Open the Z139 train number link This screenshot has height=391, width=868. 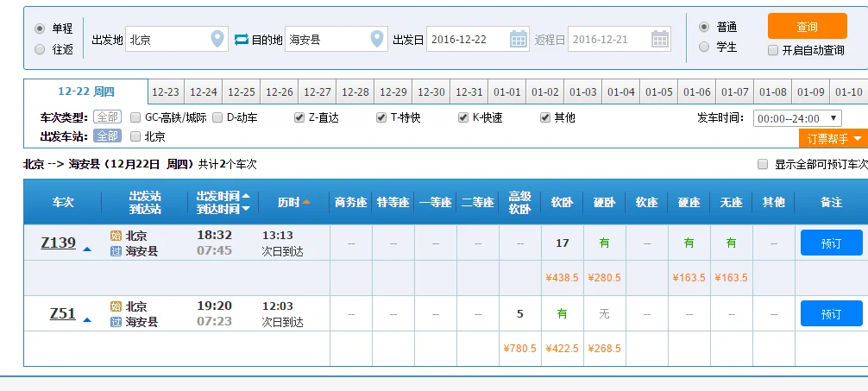pyautogui.click(x=58, y=243)
